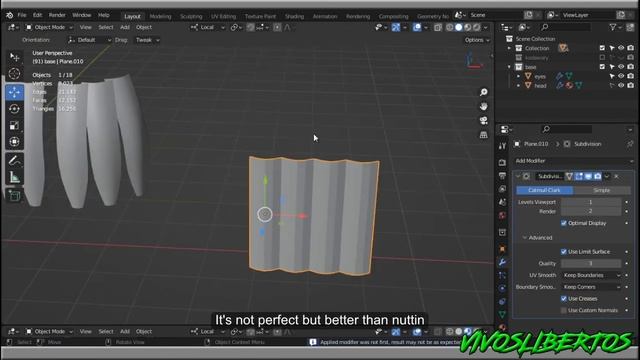Open the Options dropdown
The height and width of the screenshot is (360, 640).
[477, 40]
